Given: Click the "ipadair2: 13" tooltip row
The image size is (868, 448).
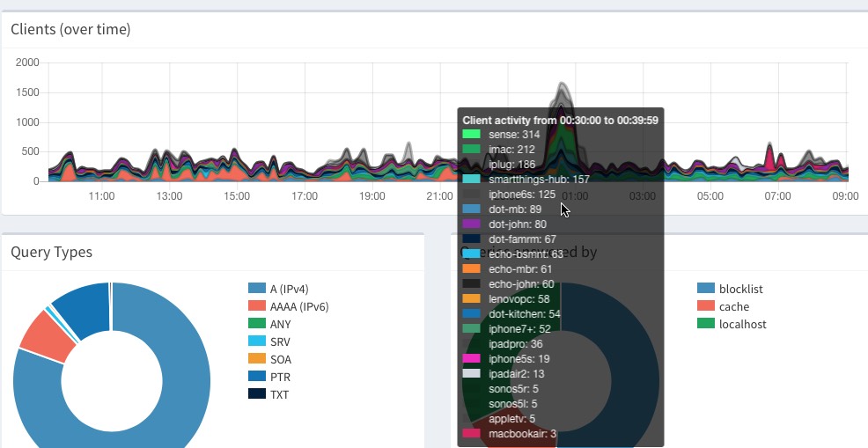Looking at the screenshot, I should click(504, 374).
